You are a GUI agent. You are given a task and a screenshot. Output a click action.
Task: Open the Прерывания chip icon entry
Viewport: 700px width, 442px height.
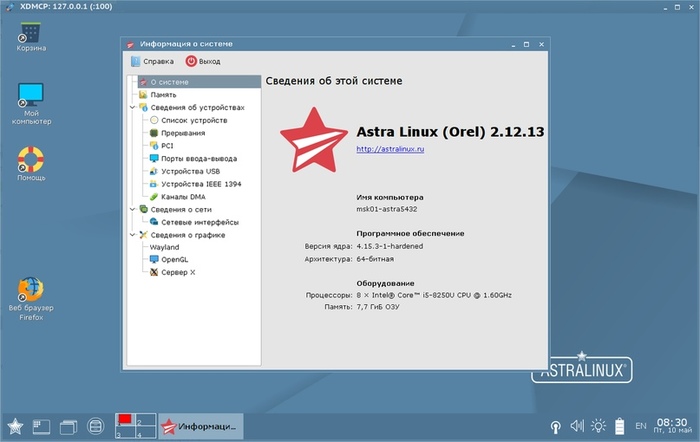tap(154, 133)
